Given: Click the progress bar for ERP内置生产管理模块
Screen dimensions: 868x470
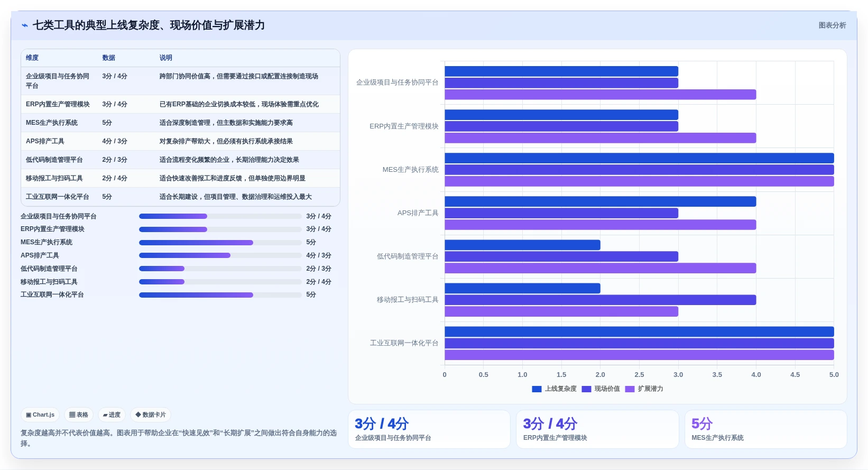Looking at the screenshot, I should point(220,229).
